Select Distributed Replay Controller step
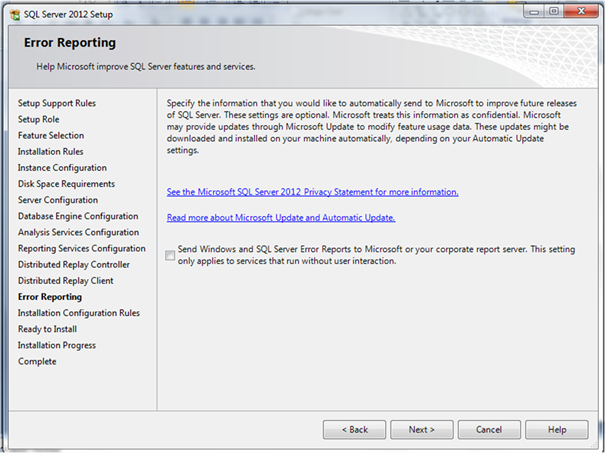 (x=74, y=265)
